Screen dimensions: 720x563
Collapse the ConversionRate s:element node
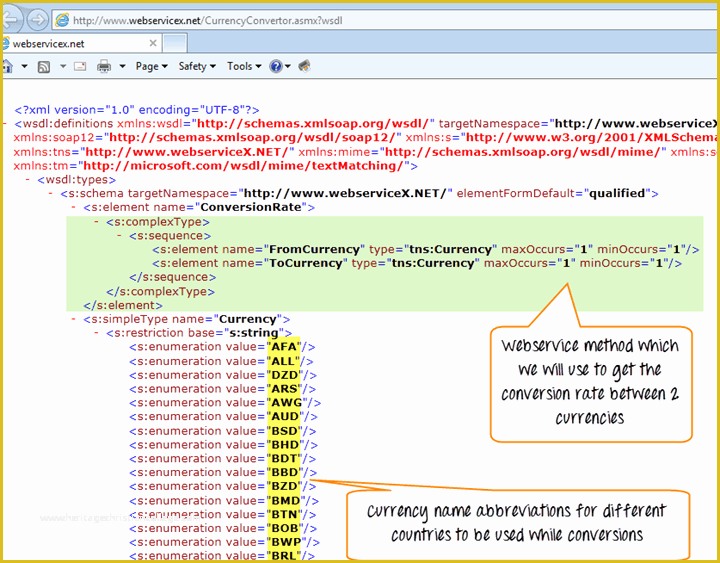73,207
